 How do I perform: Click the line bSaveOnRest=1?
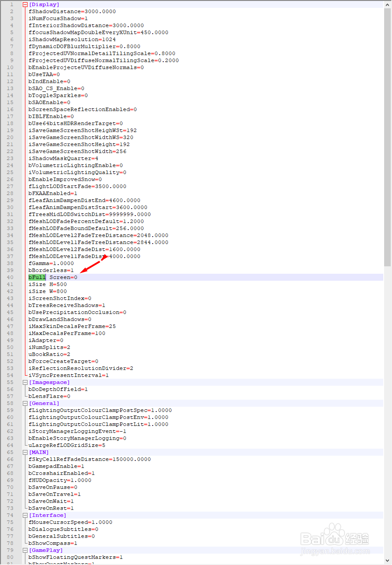click(51, 508)
